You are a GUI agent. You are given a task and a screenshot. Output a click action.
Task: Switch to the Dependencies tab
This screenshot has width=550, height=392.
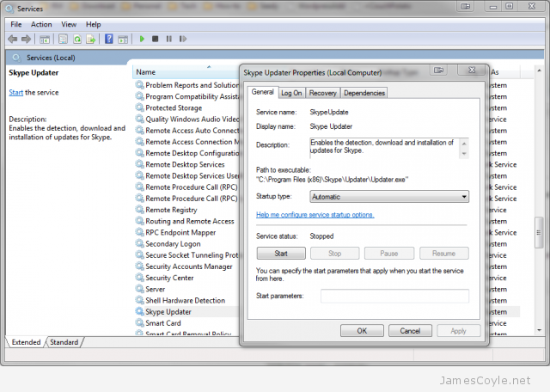tap(364, 93)
